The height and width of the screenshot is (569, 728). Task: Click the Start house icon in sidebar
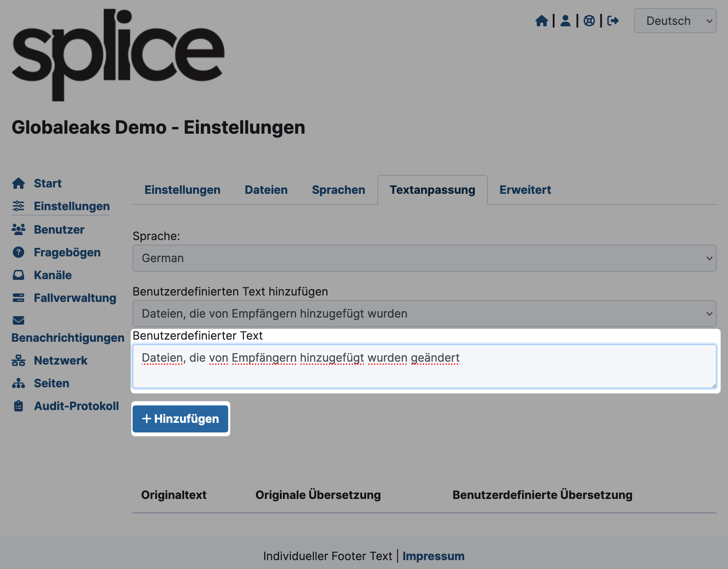[x=18, y=184]
